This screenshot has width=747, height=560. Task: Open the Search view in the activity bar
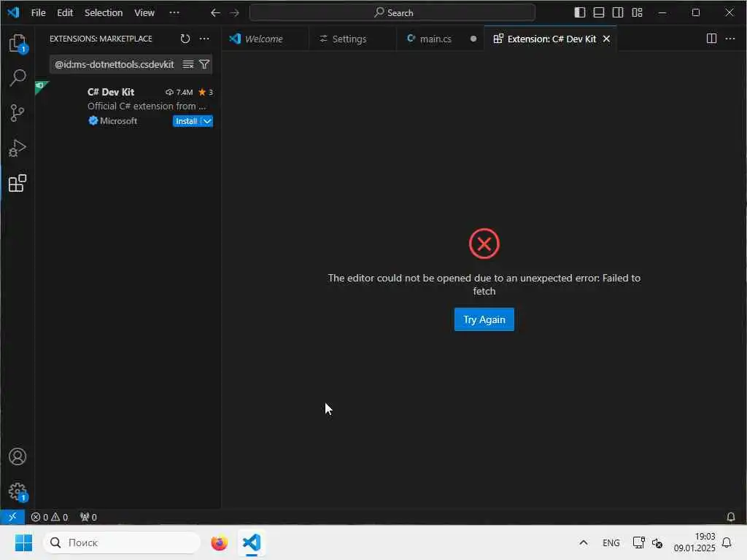[x=18, y=77]
